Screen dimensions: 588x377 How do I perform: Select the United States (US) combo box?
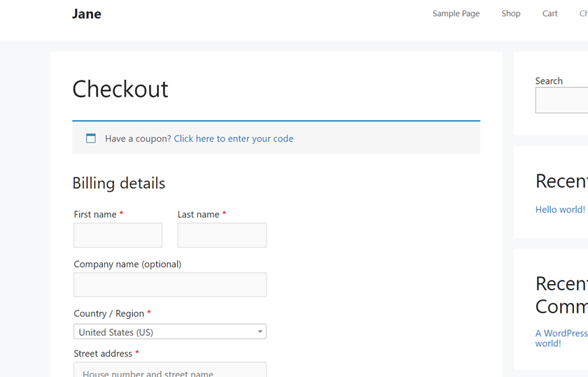point(170,332)
